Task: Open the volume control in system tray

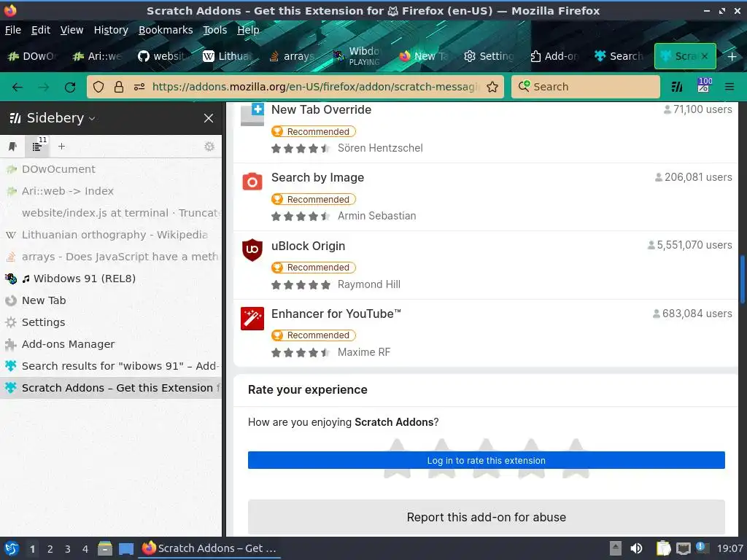Action: 636,548
